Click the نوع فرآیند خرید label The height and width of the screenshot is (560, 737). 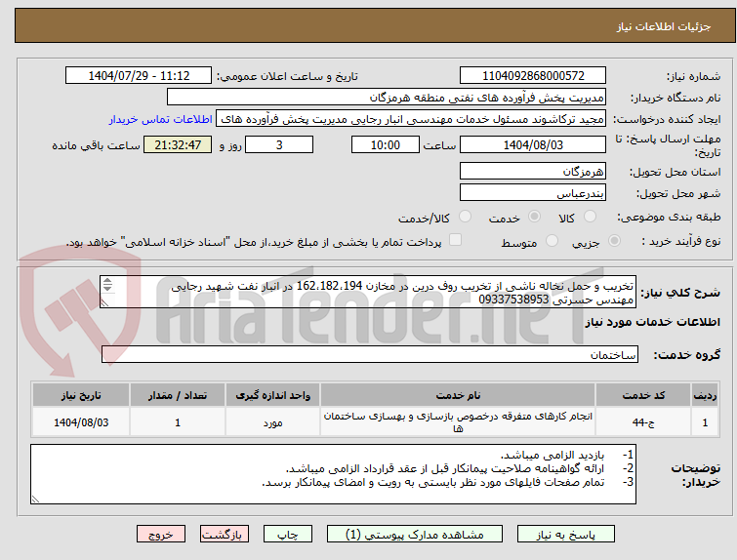point(680,241)
